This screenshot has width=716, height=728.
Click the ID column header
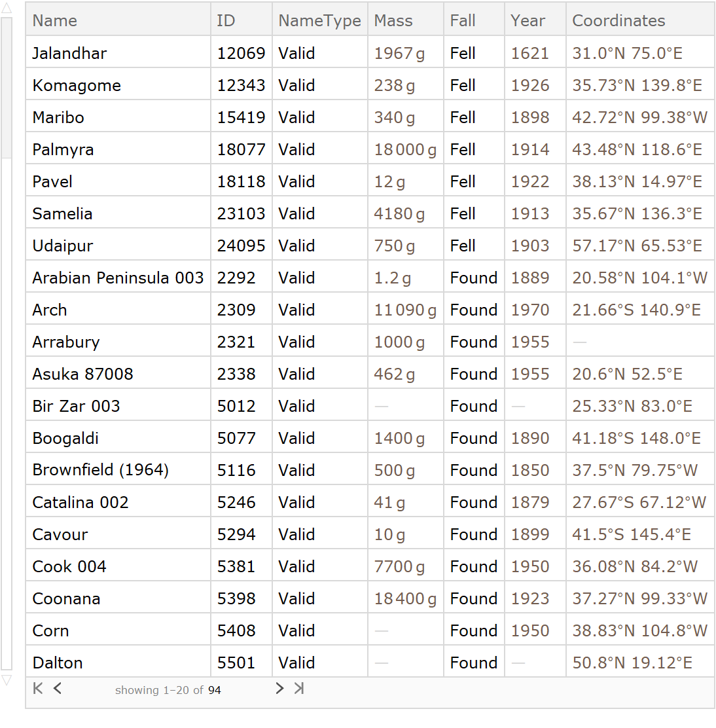226,21
